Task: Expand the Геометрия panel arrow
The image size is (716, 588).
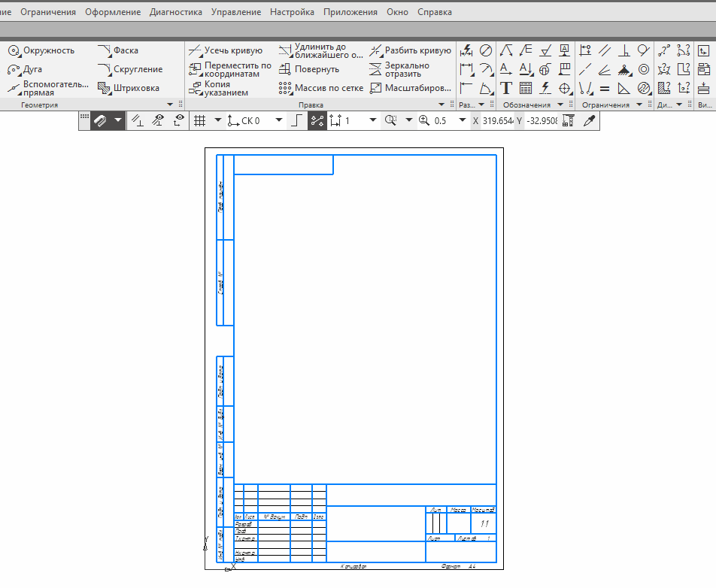Action: [x=170, y=105]
